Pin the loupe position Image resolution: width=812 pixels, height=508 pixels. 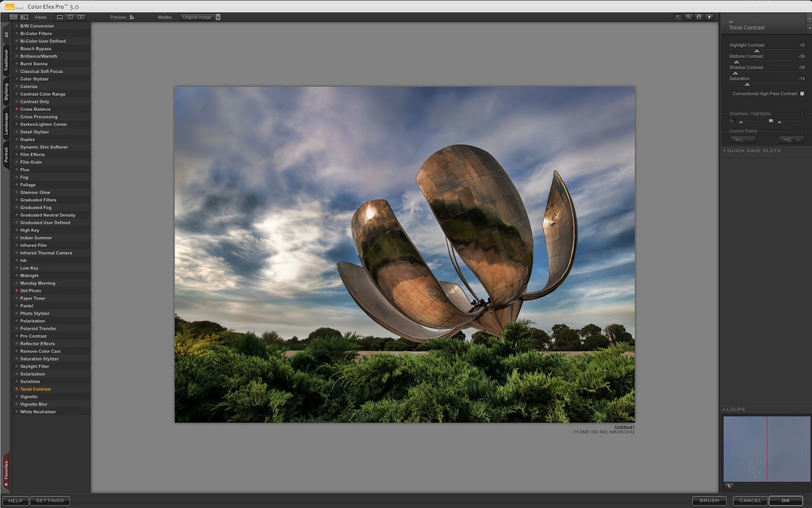(729, 486)
